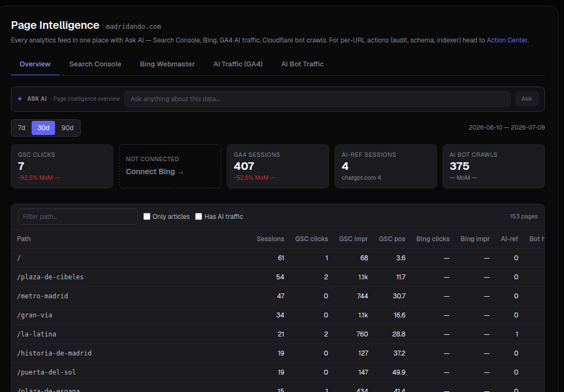This screenshot has width=564, height=392.
Task: Click the Connect Bing link
Action: click(155, 171)
